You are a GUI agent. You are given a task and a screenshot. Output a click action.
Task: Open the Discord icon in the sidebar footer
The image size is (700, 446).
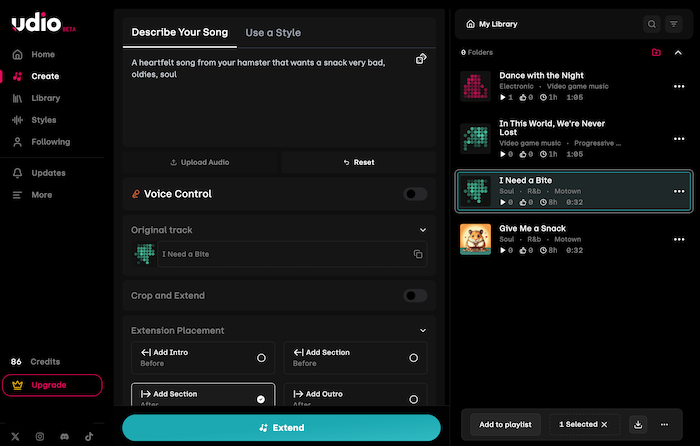point(64,436)
